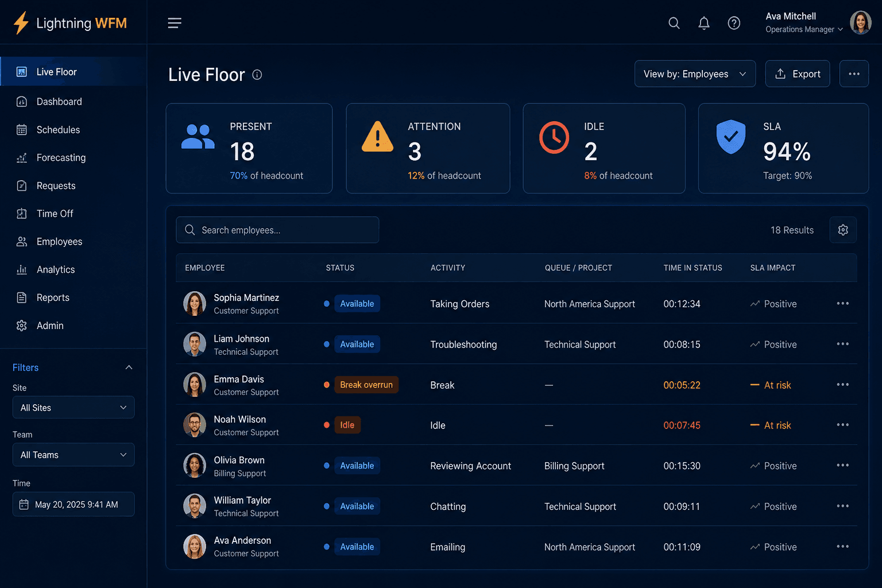The height and width of the screenshot is (588, 882).
Task: Sort by EMPLOYEE column header
Action: tap(205, 268)
